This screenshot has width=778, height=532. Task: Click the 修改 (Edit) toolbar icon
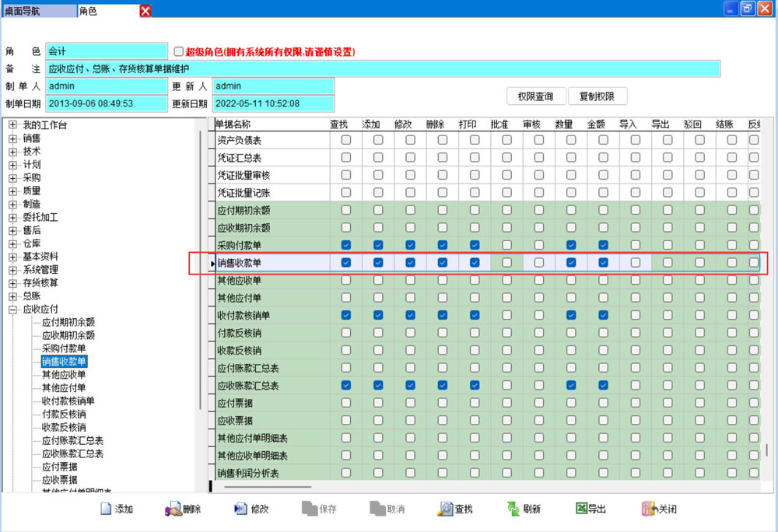(x=240, y=509)
